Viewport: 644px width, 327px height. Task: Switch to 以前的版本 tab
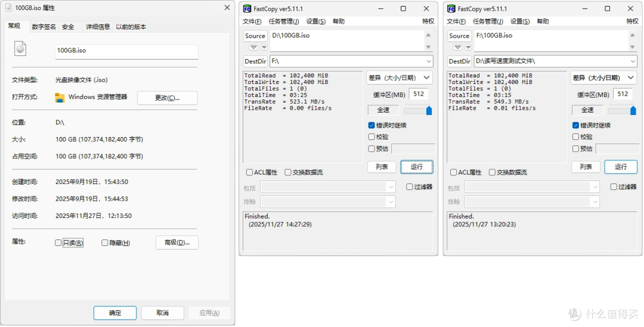point(131,27)
